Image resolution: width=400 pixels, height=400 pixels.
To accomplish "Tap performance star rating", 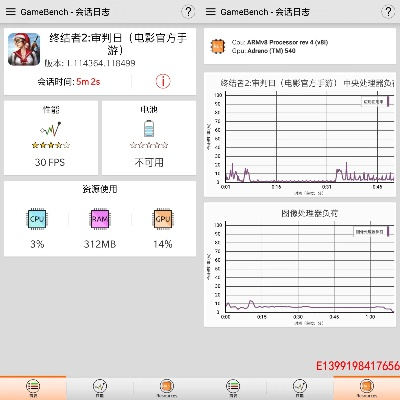I will 51,145.
